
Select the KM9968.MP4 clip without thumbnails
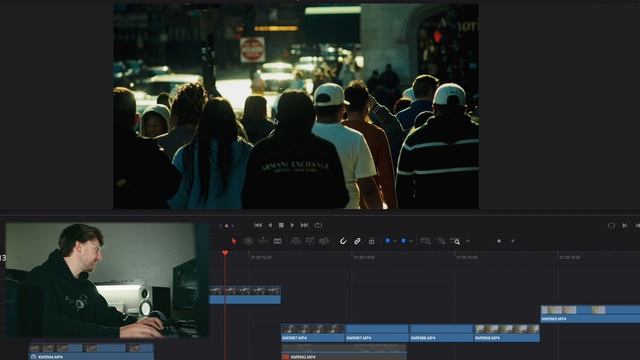442,333
